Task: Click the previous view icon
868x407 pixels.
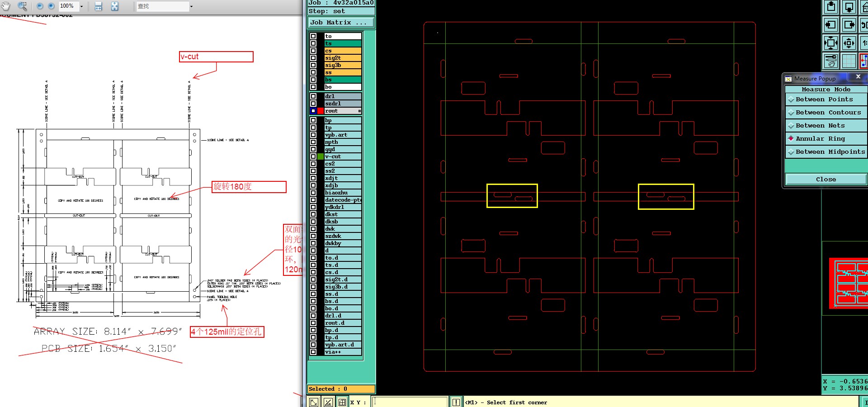Action: [x=864, y=25]
